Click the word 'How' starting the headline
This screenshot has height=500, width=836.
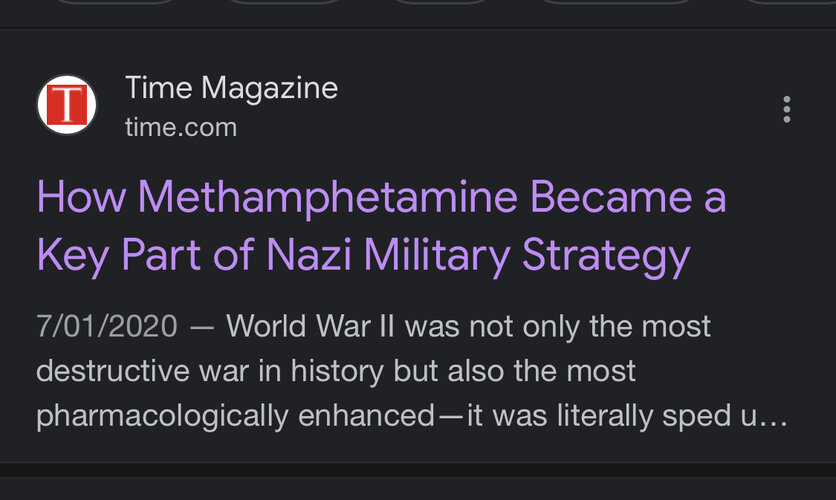coord(81,197)
